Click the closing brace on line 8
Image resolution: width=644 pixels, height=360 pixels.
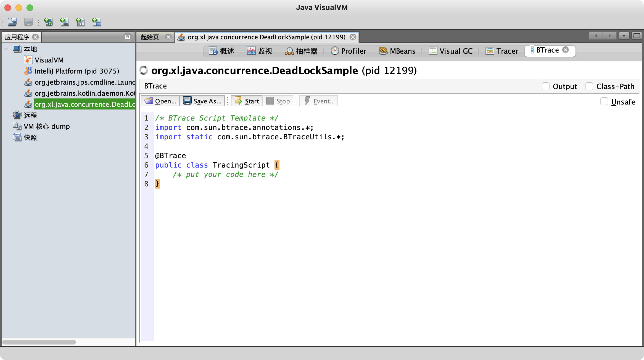click(157, 184)
